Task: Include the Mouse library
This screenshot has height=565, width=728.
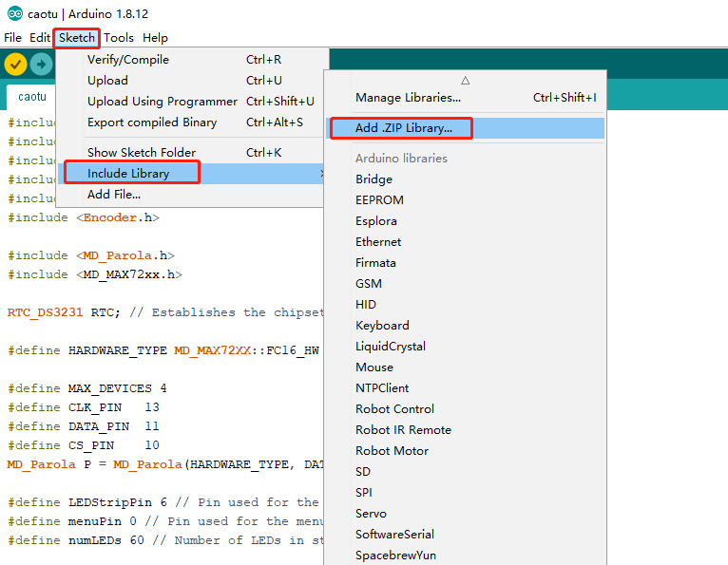Action: tap(465, 367)
